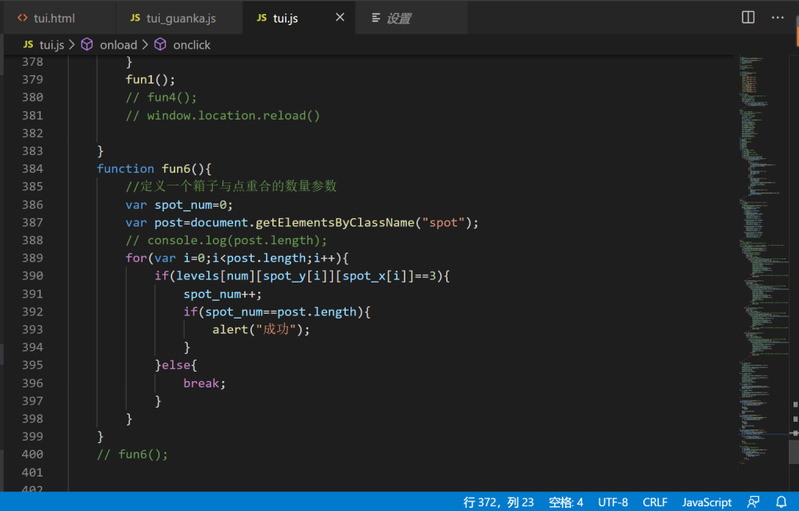The height and width of the screenshot is (511, 799).
Task: Open line and column indicator 行 372, 列 23
Action: 498,502
